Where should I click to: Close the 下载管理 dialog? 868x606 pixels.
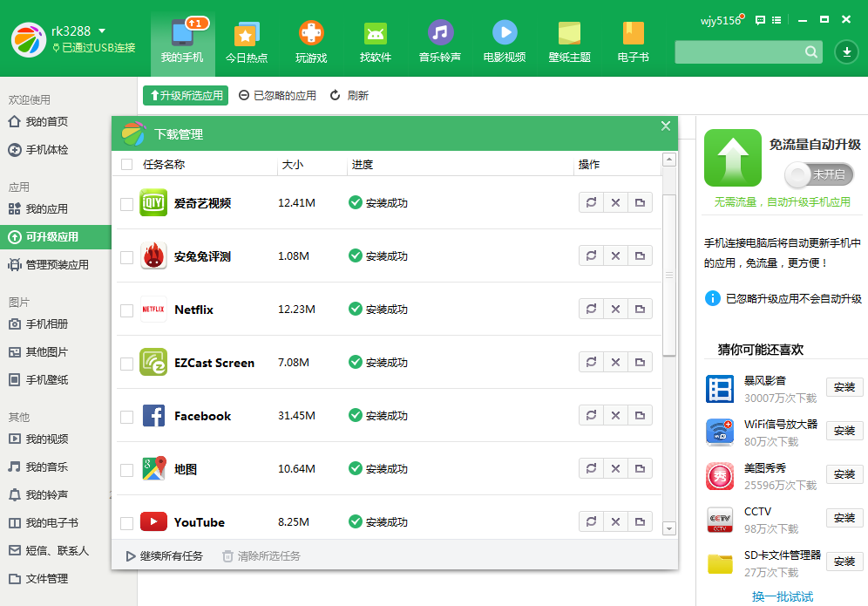coord(666,126)
